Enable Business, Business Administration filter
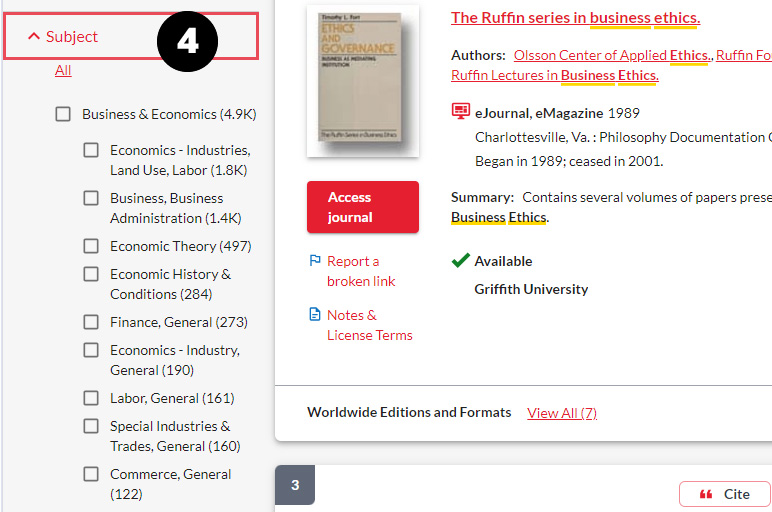The image size is (772, 512). tap(91, 198)
